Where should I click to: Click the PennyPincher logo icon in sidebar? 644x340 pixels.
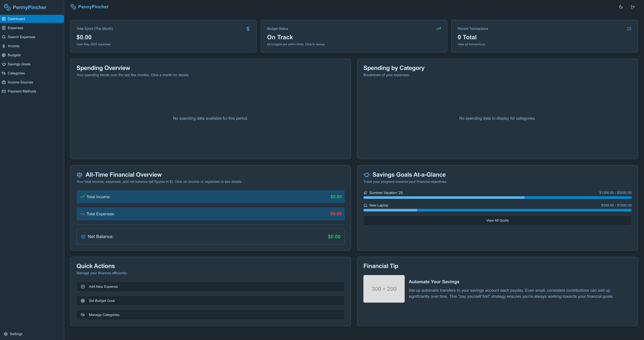pyautogui.click(x=7, y=7)
